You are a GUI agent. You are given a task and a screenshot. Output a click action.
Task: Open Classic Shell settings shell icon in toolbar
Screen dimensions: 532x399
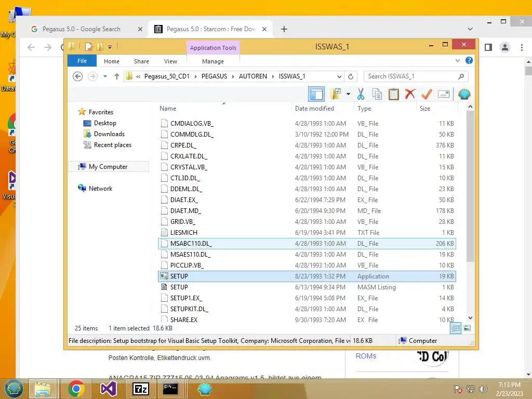click(464, 94)
